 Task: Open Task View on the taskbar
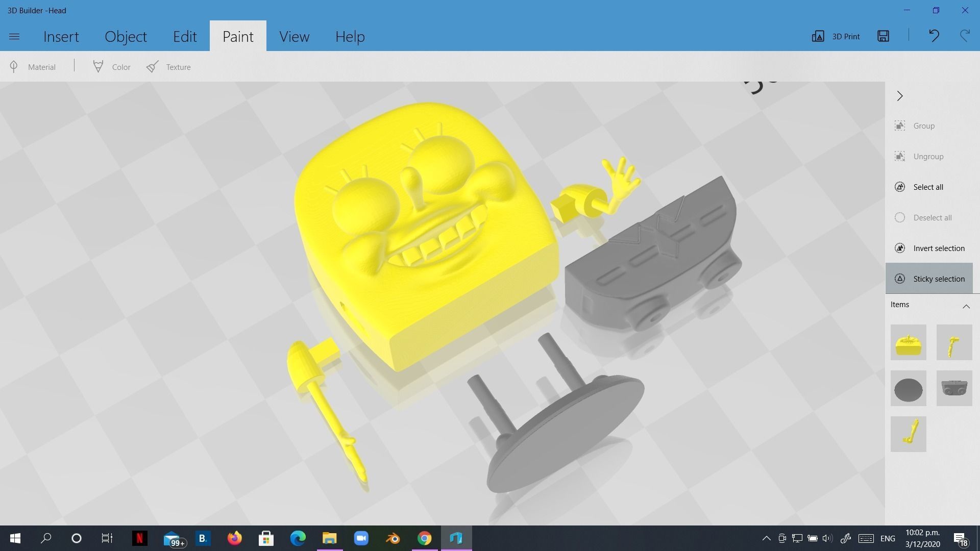107,538
